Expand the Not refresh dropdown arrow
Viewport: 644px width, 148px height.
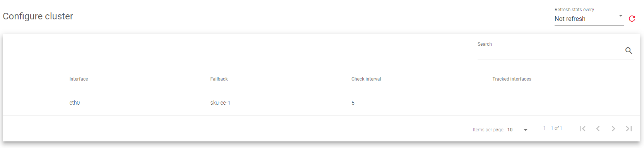621,16
